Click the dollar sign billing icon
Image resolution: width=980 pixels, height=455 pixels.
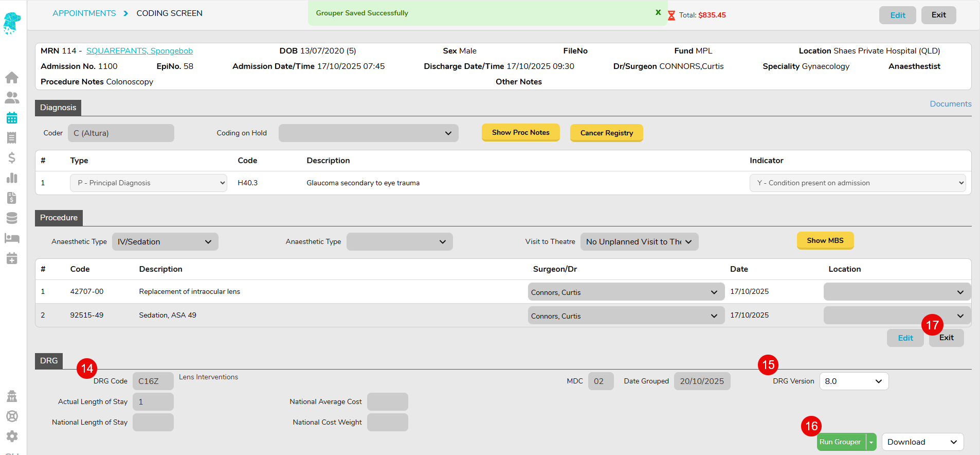pos(12,158)
